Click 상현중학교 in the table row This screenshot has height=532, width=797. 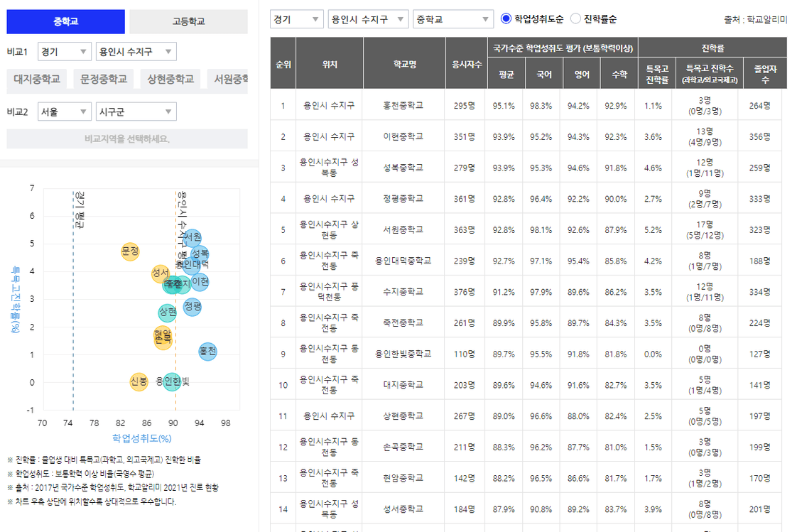(x=403, y=416)
